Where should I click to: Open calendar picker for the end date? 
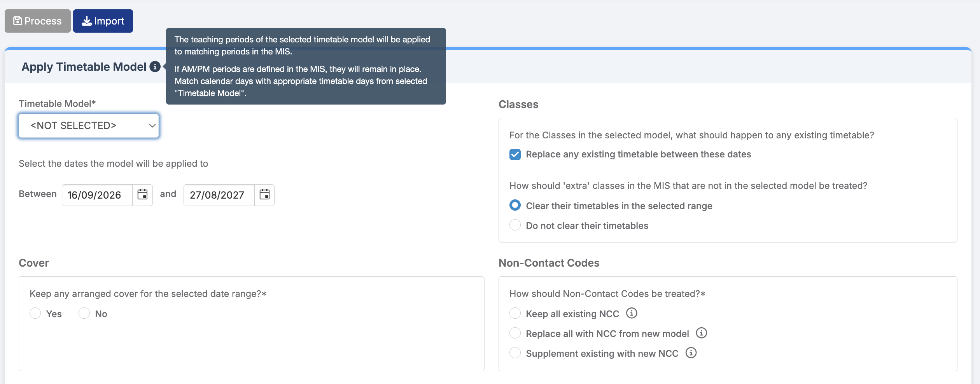(x=264, y=195)
